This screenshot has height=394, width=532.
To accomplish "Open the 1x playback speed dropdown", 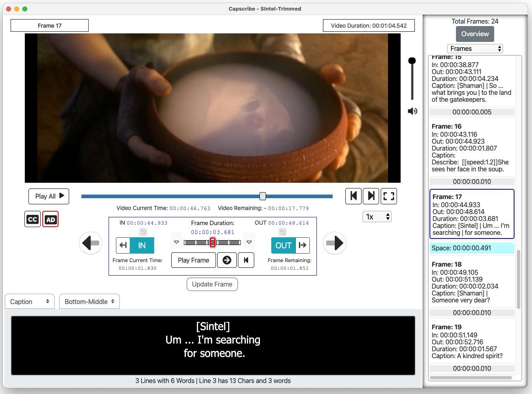I will tap(377, 217).
